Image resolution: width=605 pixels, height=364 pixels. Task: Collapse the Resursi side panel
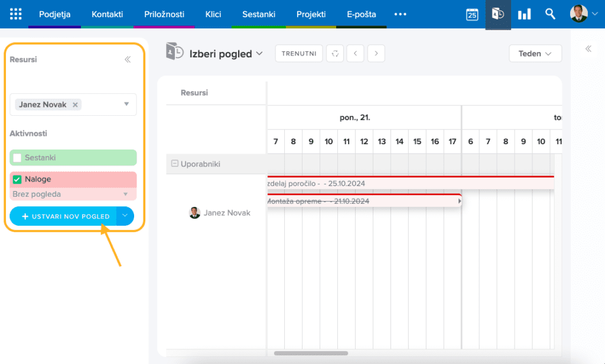point(127,60)
